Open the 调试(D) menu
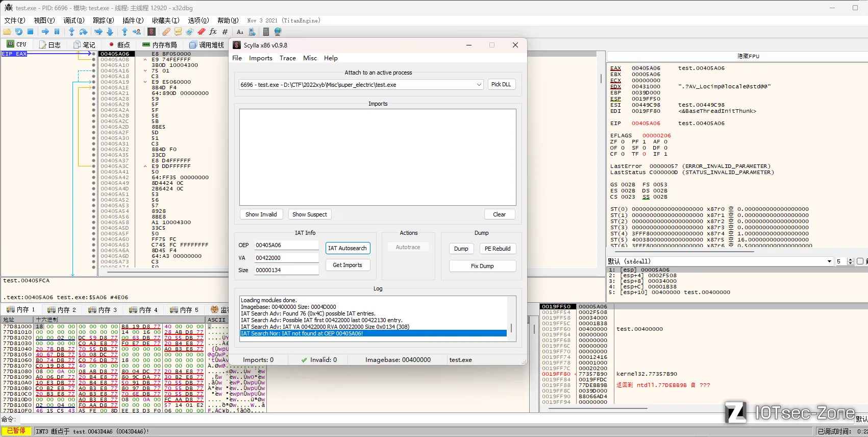The image size is (868, 437). (x=73, y=20)
